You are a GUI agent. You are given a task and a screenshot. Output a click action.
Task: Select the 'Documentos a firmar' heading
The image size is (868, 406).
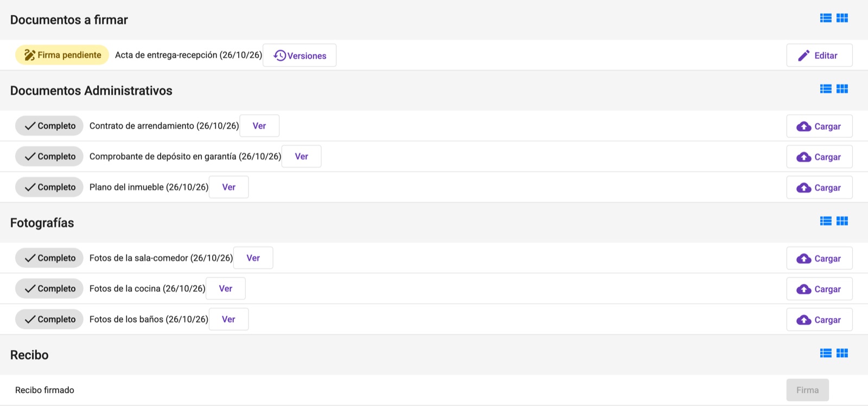tap(69, 20)
